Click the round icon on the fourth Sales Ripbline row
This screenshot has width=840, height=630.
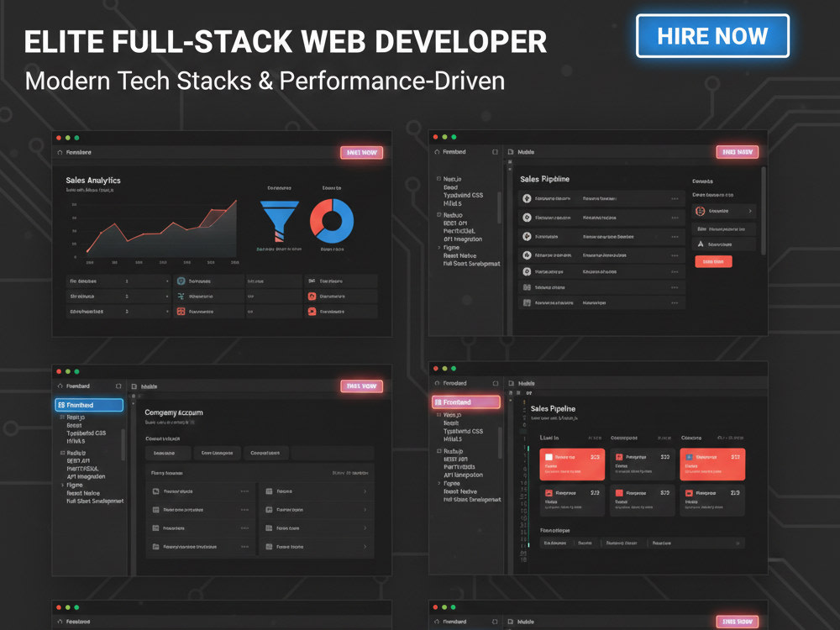(x=527, y=255)
